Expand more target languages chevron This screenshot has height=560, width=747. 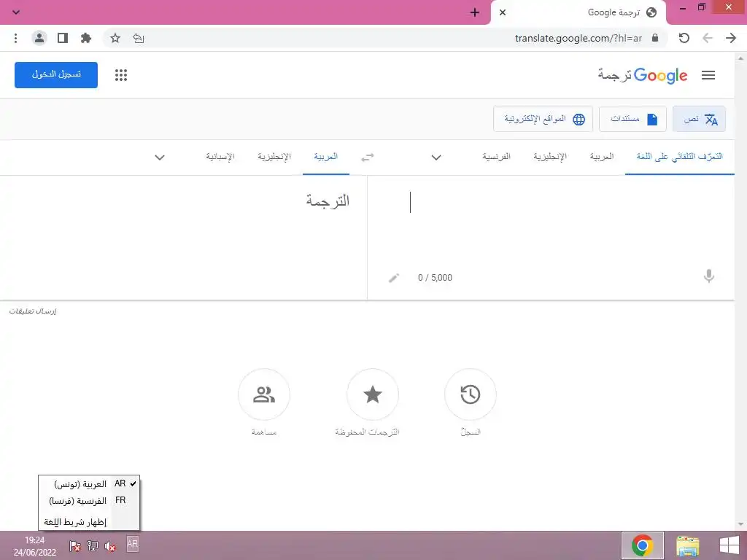tap(160, 157)
